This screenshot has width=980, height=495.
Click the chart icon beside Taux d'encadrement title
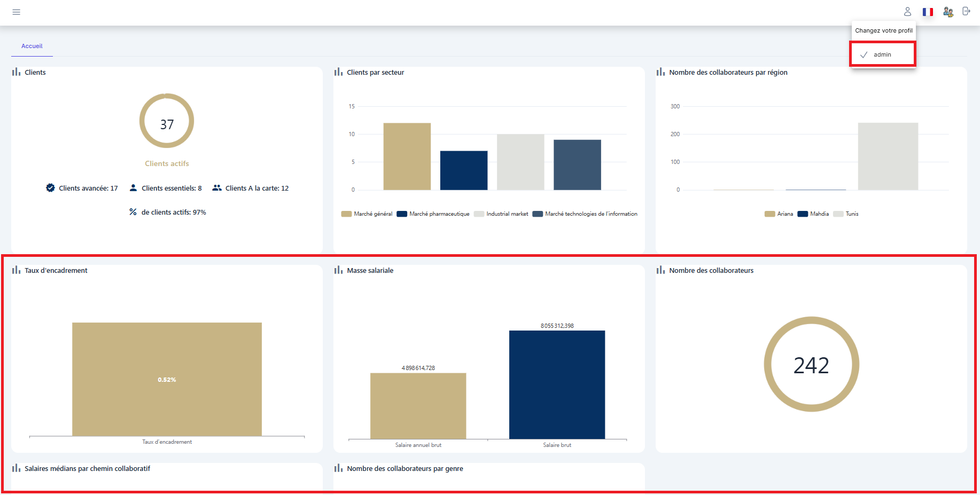pos(16,270)
